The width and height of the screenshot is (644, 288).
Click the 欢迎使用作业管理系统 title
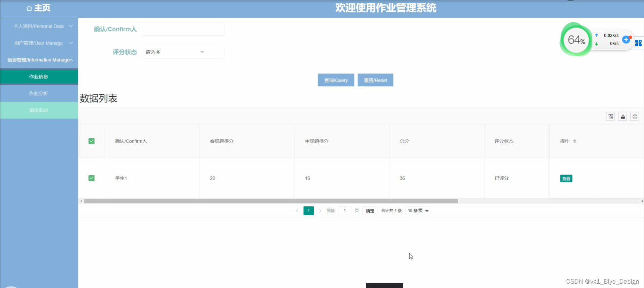click(386, 8)
